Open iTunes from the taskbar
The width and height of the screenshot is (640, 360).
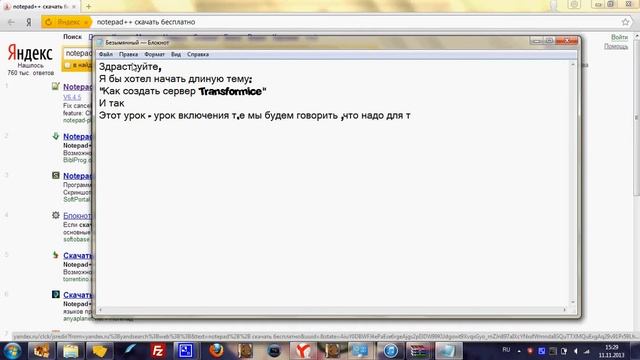coord(391,351)
